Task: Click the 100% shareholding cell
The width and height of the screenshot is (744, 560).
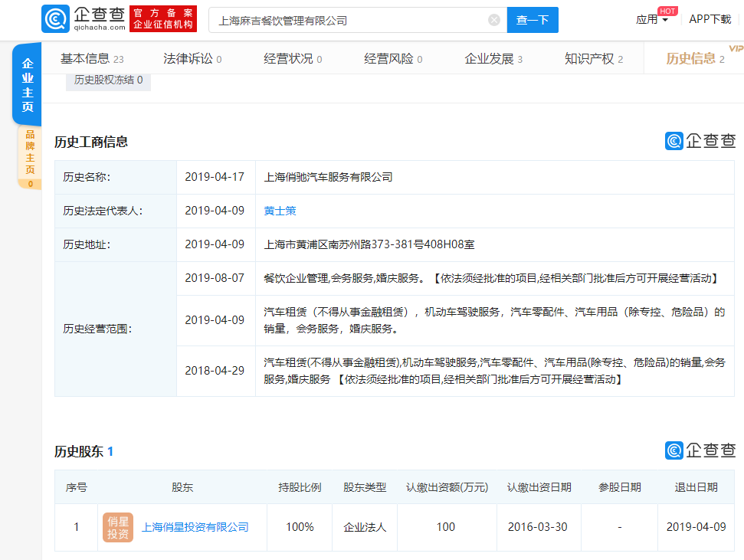Action: (300, 527)
